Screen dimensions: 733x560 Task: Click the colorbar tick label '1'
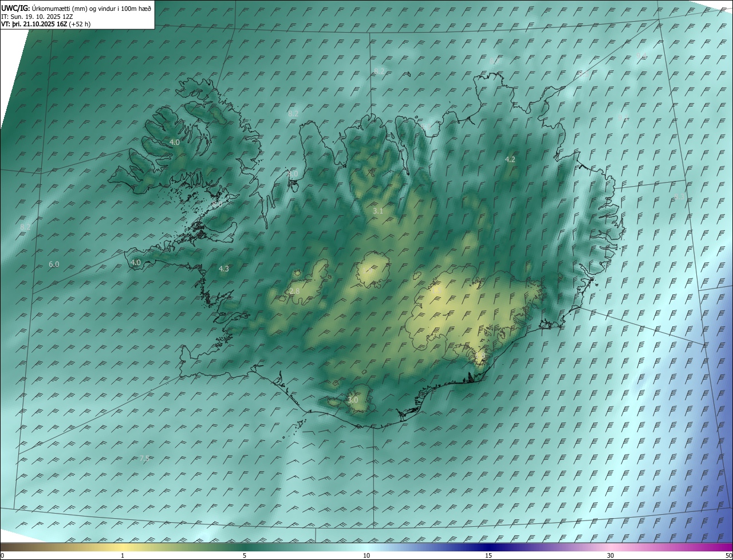click(x=123, y=556)
